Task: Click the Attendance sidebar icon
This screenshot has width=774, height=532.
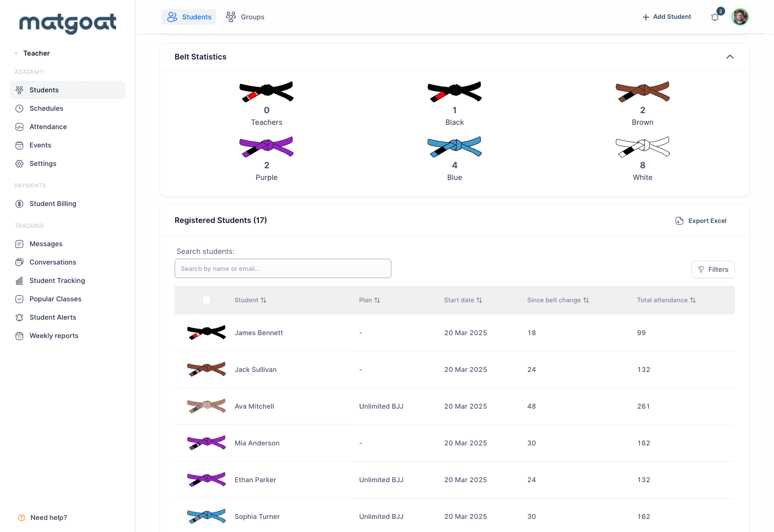Action: tap(19, 127)
